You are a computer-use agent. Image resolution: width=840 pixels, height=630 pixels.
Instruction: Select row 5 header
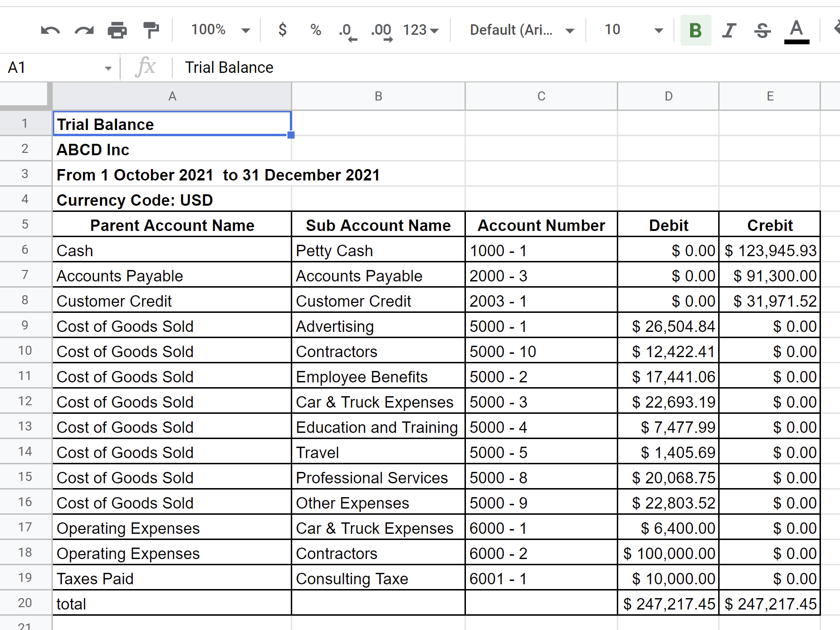point(25,224)
